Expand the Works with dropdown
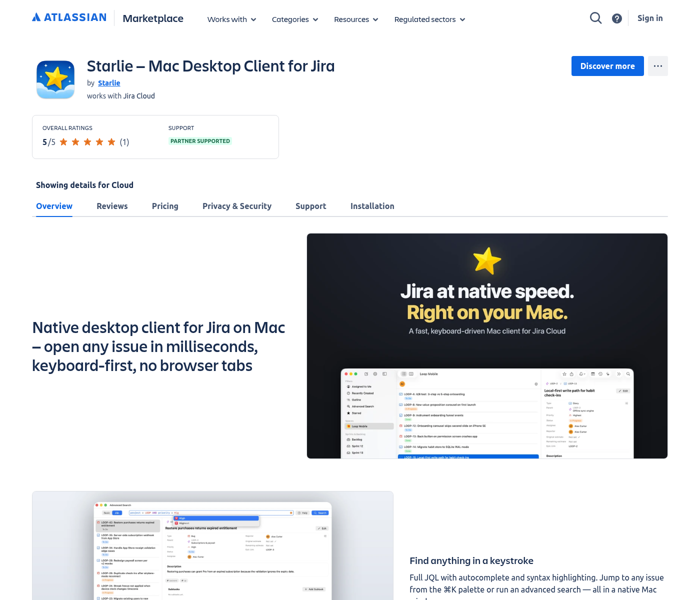The image size is (700, 600). [x=232, y=19]
